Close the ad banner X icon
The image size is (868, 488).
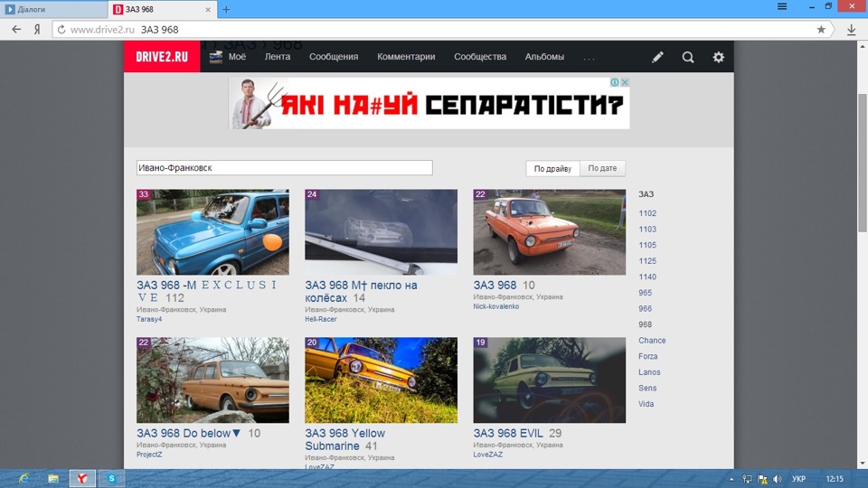pyautogui.click(x=625, y=82)
